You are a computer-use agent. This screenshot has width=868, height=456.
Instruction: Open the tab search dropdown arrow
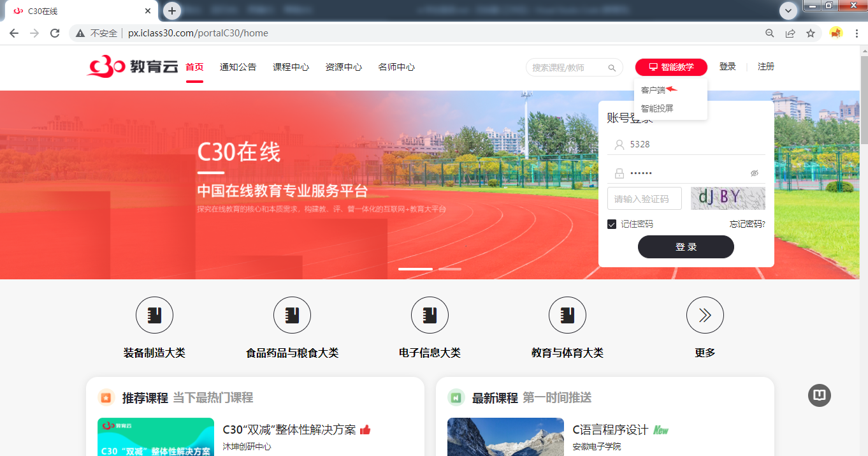789,11
